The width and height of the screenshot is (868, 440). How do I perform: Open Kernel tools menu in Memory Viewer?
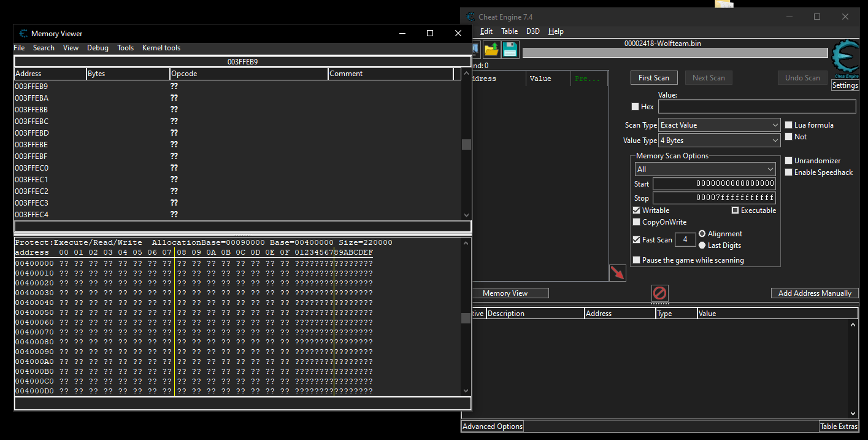pos(161,48)
